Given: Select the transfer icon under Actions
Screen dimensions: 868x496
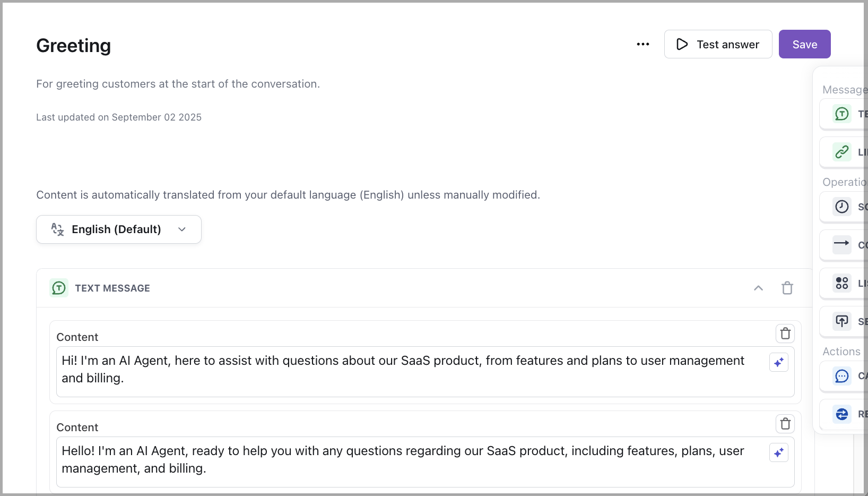Looking at the screenshot, I should click(841, 414).
